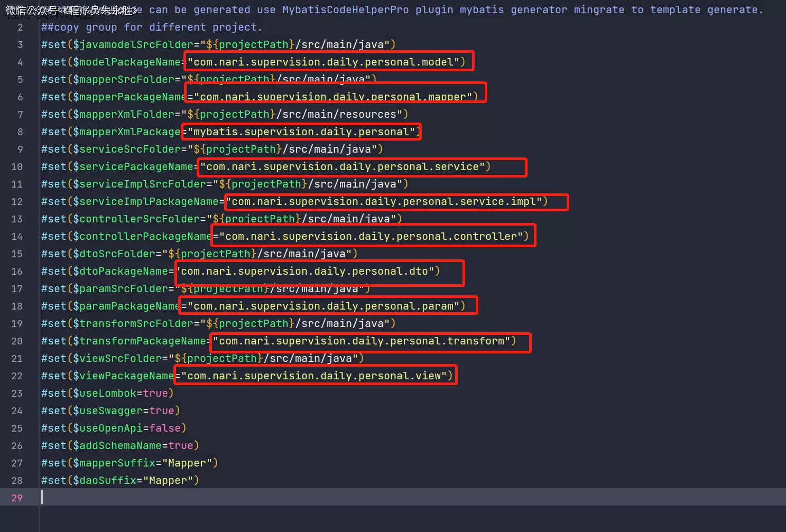Image resolution: width=786 pixels, height=532 pixels.
Task: Click the dtoPackageName string ending in personal.dto
Action: point(308,271)
